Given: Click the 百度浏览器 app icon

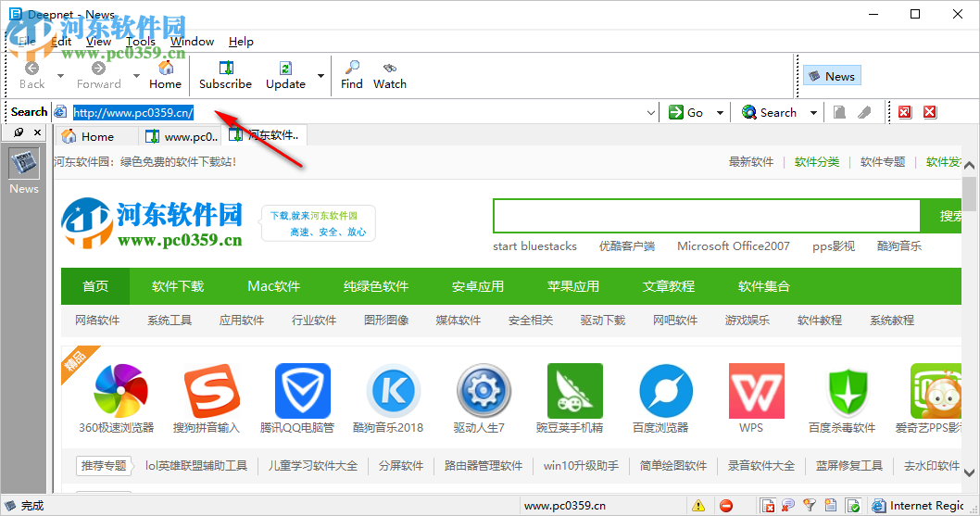Looking at the screenshot, I should (666, 391).
